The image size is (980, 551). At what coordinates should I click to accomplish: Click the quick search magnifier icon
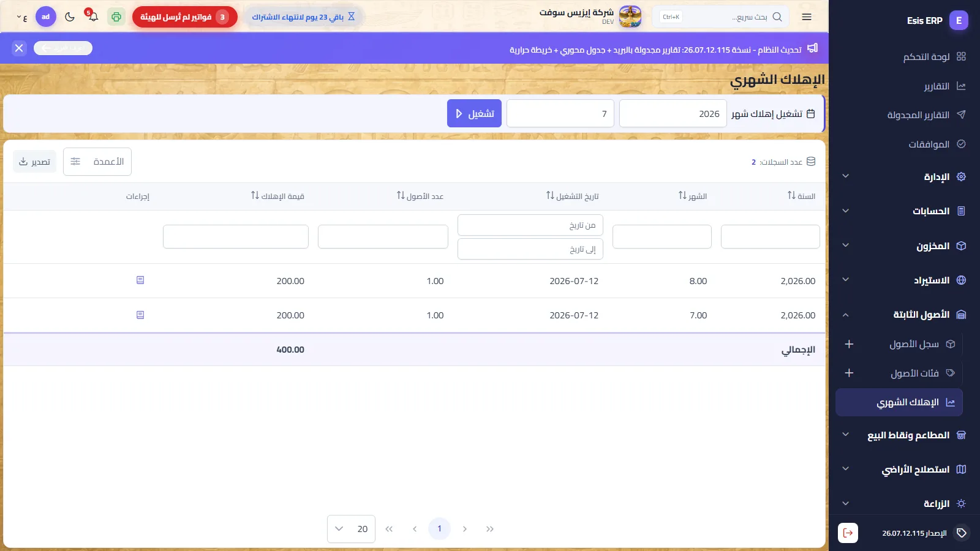click(777, 17)
